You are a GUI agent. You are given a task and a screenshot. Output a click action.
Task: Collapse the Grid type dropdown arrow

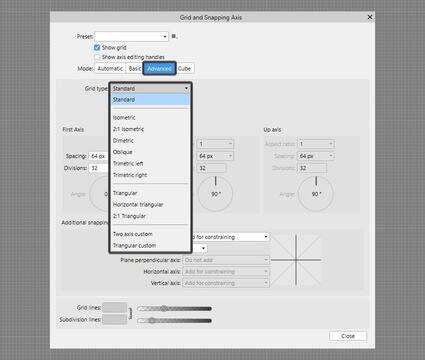186,88
